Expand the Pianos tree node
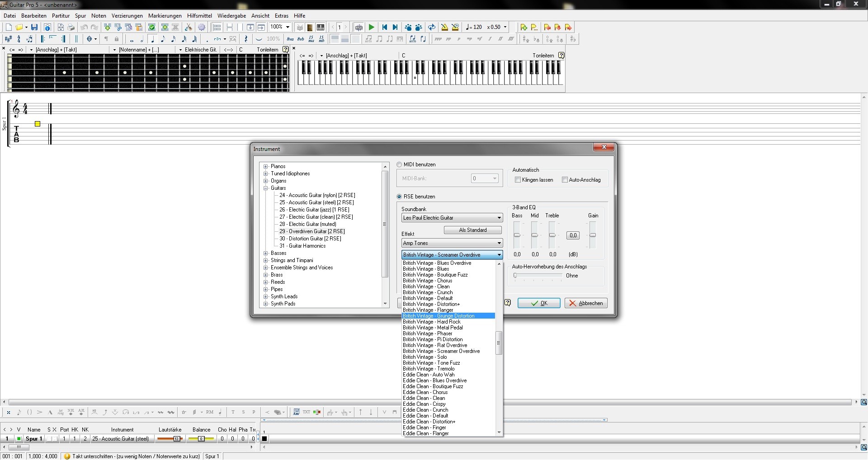Image resolution: width=868 pixels, height=460 pixels. click(x=266, y=166)
